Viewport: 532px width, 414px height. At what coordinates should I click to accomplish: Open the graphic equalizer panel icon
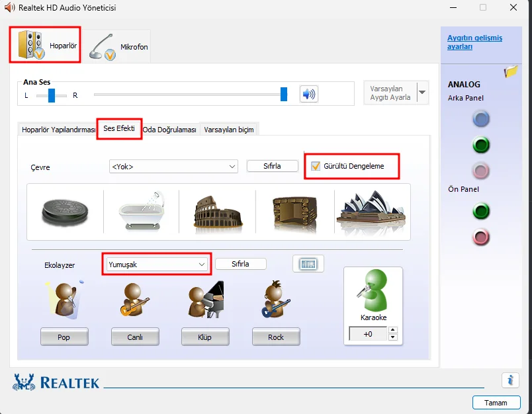coord(308,264)
